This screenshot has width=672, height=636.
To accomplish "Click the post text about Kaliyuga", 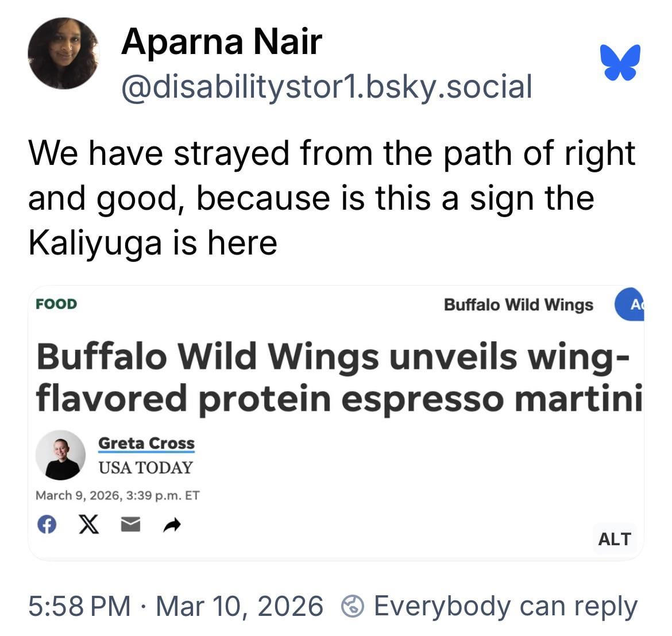I will click(331, 198).
